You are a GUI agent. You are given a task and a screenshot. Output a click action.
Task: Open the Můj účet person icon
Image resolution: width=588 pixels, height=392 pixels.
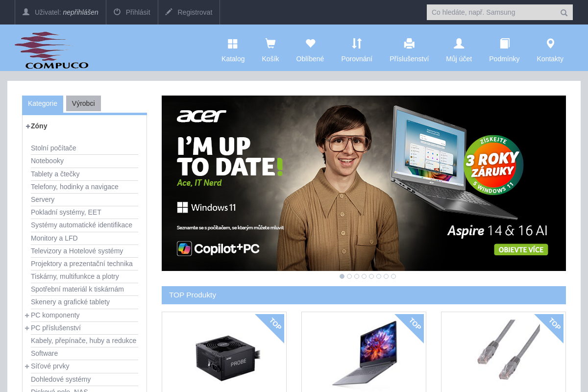pos(459,44)
